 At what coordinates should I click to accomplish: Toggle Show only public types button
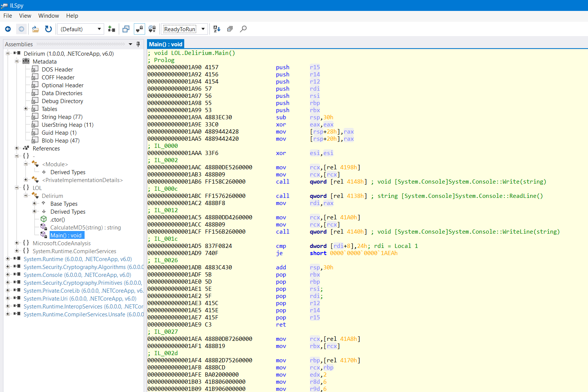pyautogui.click(x=126, y=29)
